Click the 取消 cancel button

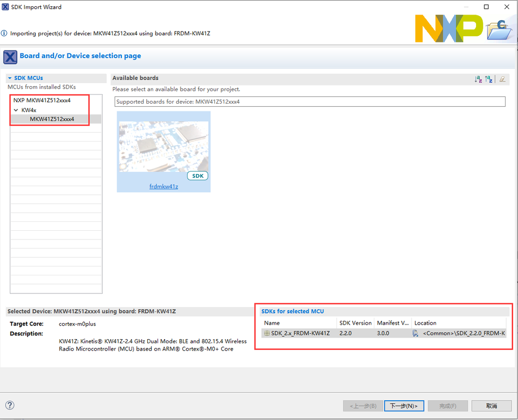pyautogui.click(x=492, y=406)
